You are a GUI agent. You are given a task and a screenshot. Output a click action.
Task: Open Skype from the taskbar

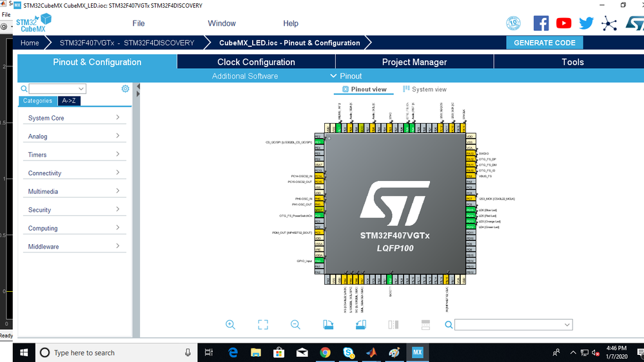tap(348, 352)
